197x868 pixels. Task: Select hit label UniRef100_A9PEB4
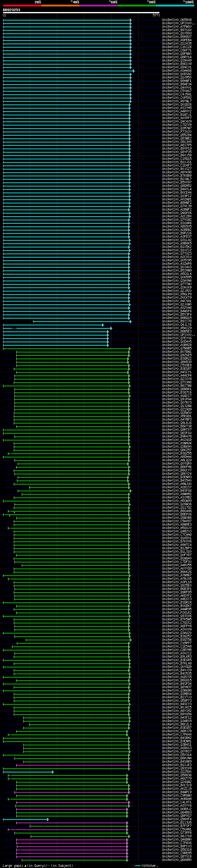[x=177, y=40]
